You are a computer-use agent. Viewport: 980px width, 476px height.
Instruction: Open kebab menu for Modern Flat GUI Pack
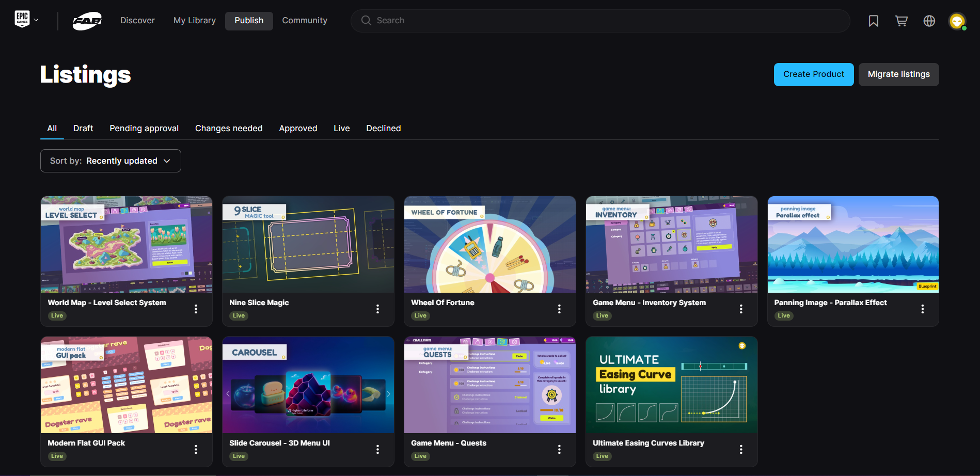(x=196, y=449)
